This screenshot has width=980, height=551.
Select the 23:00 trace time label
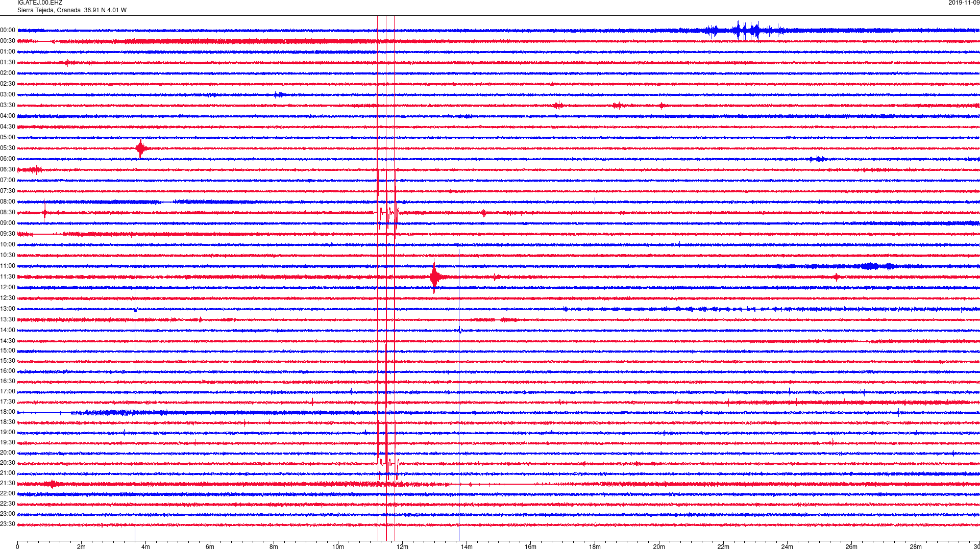pyautogui.click(x=8, y=514)
